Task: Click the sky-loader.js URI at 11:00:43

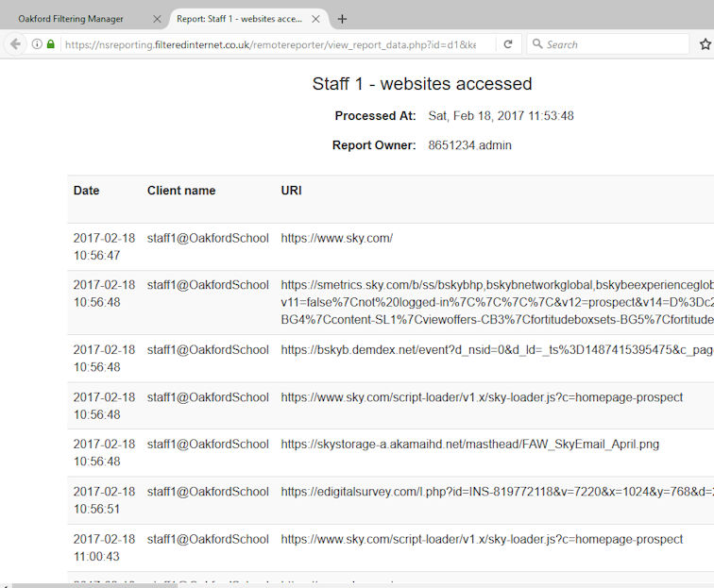Action: 482,539
